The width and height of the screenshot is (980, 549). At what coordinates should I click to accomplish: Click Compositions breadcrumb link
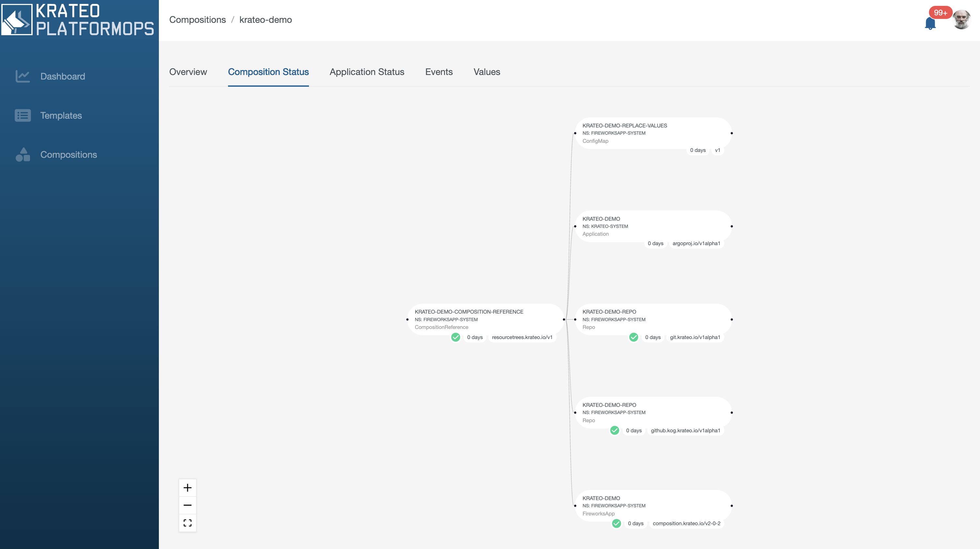tap(197, 20)
